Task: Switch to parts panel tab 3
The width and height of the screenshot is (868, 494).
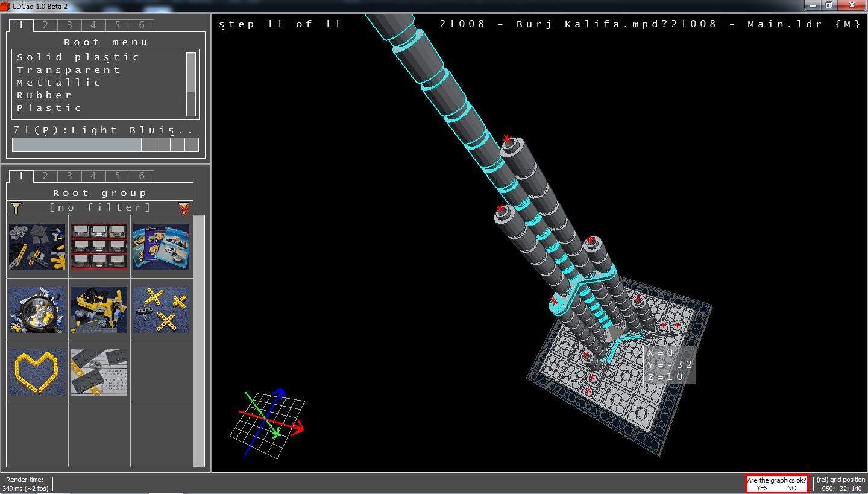Action: click(x=69, y=176)
